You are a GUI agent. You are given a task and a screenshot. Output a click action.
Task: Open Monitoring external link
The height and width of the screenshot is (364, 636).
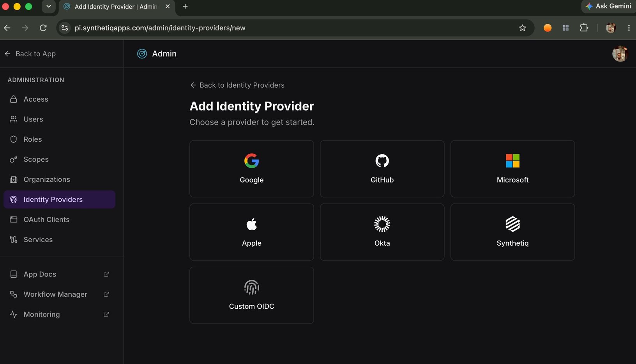pos(60,314)
